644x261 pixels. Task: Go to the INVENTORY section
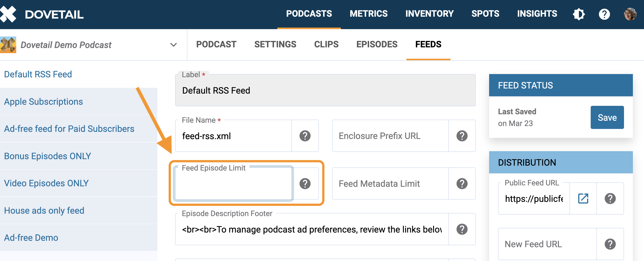(429, 14)
